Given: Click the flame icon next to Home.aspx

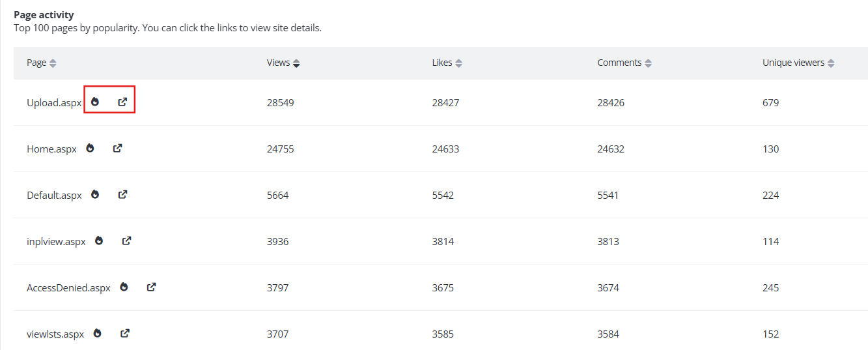Looking at the screenshot, I should pyautogui.click(x=90, y=148).
